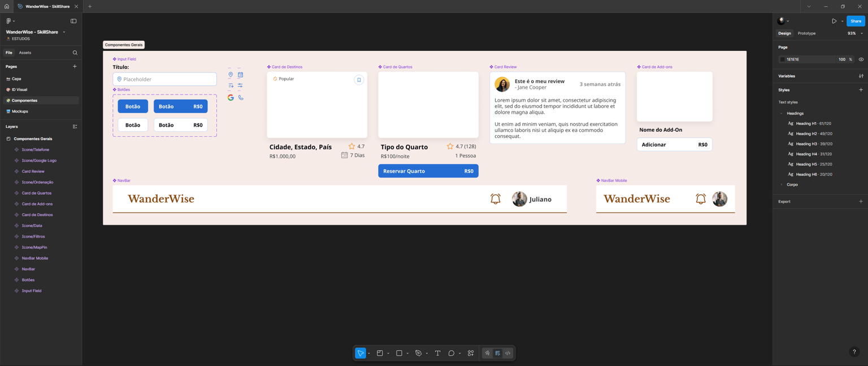868x366 pixels.
Task: Open Move tool options dropdown arrow
Action: click(x=369, y=354)
